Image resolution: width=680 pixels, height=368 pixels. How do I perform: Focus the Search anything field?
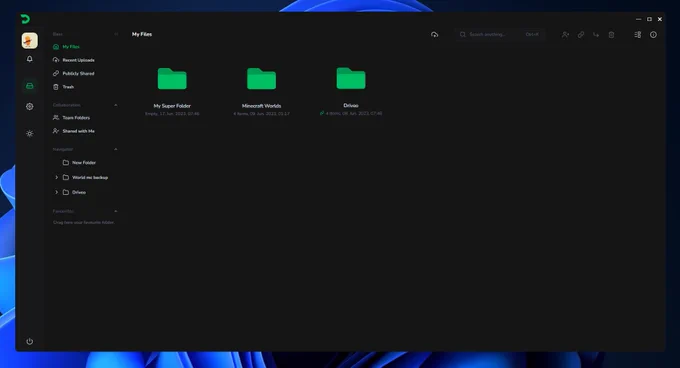499,35
